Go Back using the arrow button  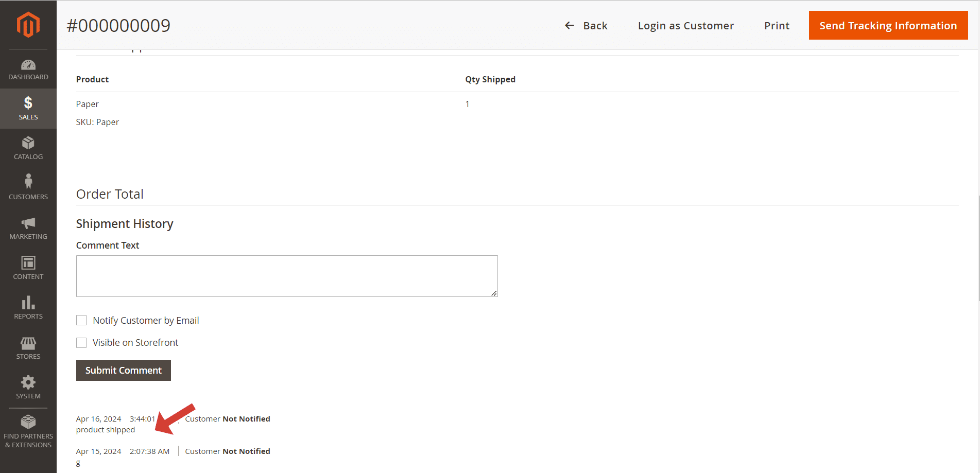586,26
